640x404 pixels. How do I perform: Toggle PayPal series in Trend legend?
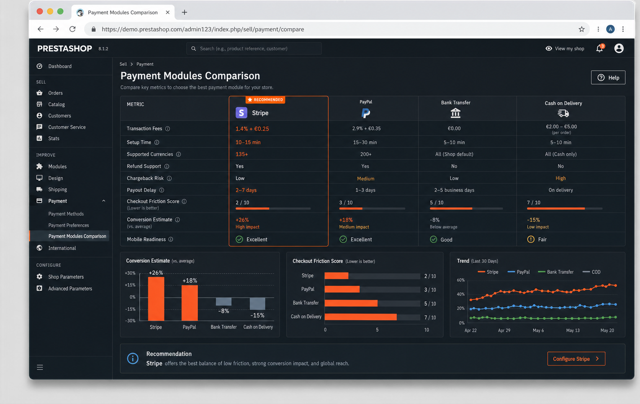click(x=518, y=272)
